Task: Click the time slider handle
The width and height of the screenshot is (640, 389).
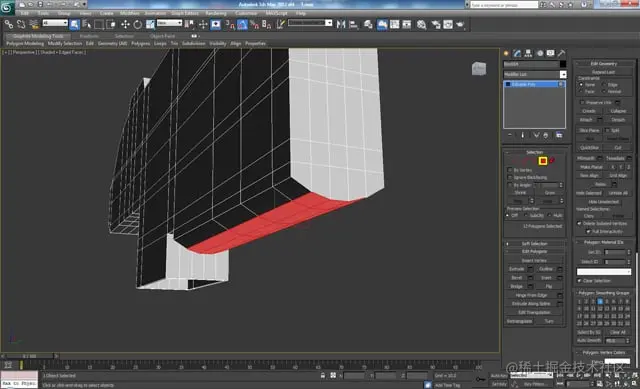Action: [x=28, y=356]
